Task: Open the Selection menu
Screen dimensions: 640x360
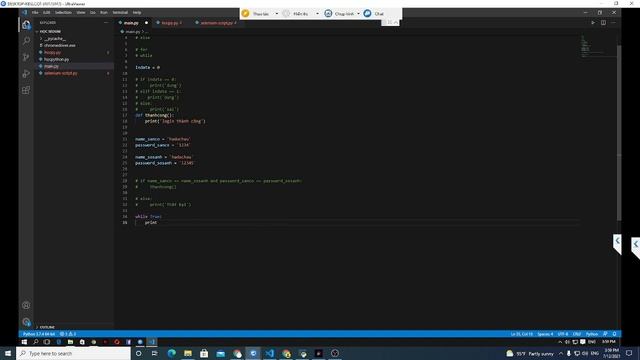Action: pos(63,12)
